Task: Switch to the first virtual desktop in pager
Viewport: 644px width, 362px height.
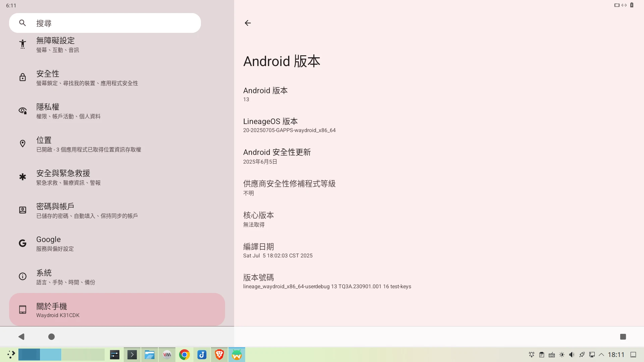Action: point(29,355)
